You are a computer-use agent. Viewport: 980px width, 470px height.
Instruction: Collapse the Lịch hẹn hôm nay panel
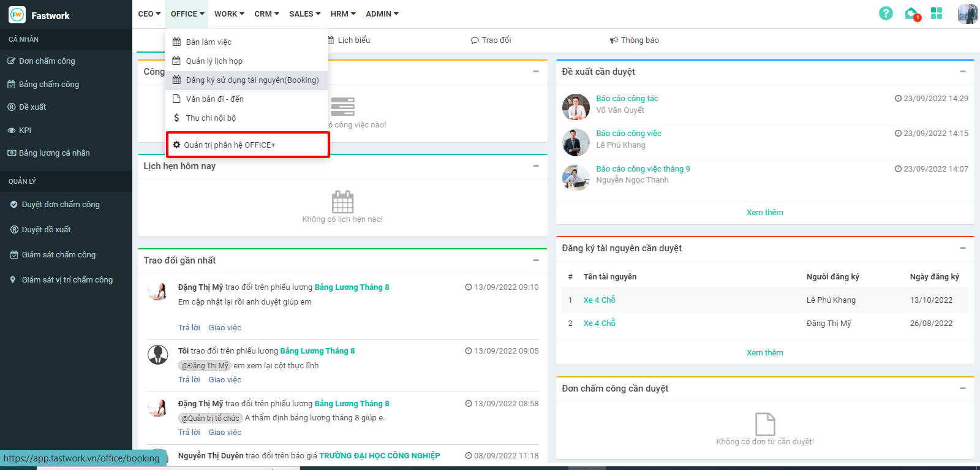point(536,166)
